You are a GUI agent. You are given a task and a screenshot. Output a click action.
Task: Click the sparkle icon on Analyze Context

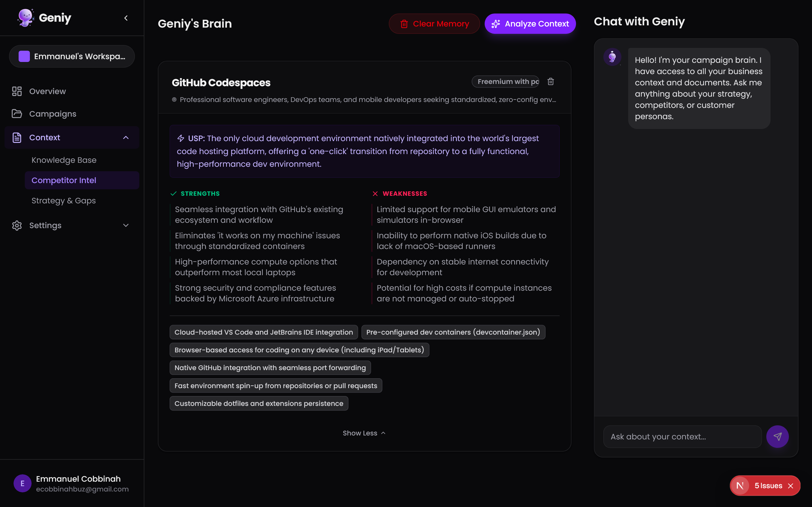click(x=496, y=23)
